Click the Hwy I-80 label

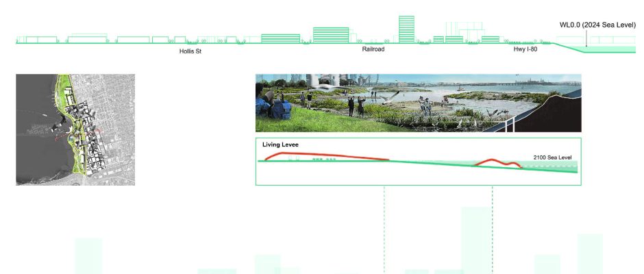525,50
